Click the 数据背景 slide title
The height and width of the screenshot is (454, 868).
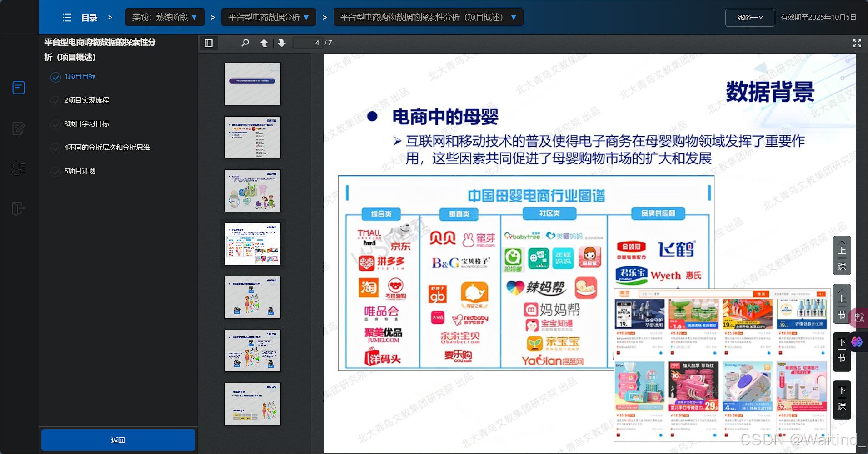click(x=770, y=92)
